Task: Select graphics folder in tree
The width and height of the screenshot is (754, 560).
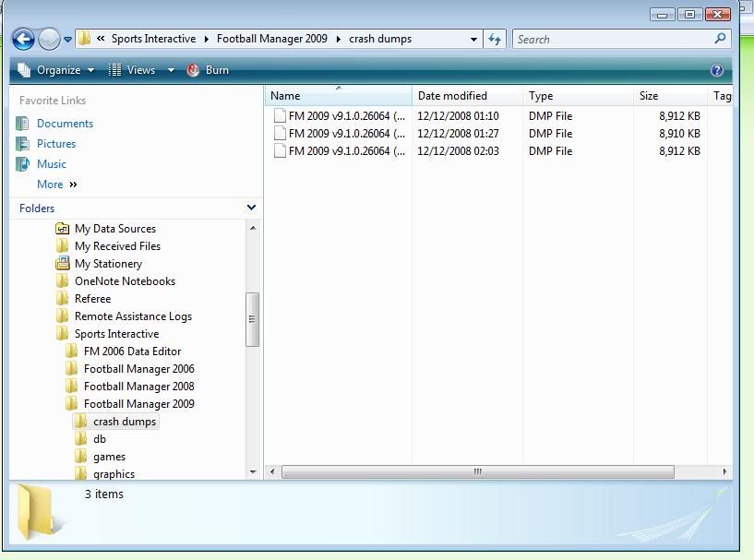Action: click(x=114, y=474)
